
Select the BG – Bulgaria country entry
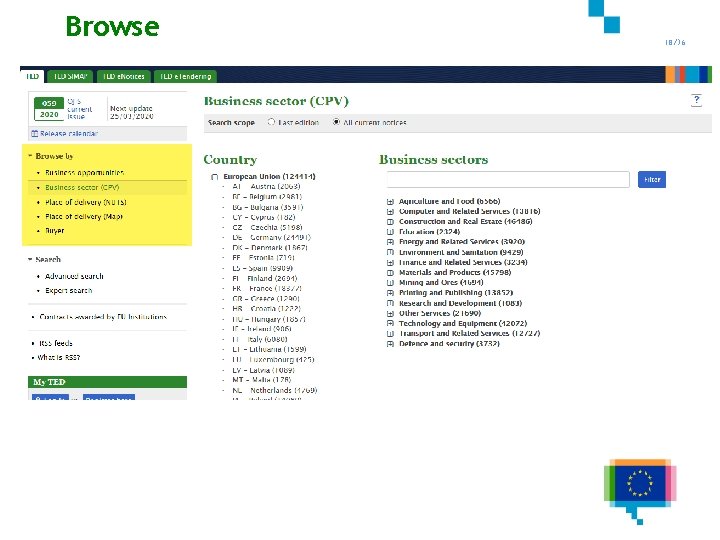coord(268,207)
